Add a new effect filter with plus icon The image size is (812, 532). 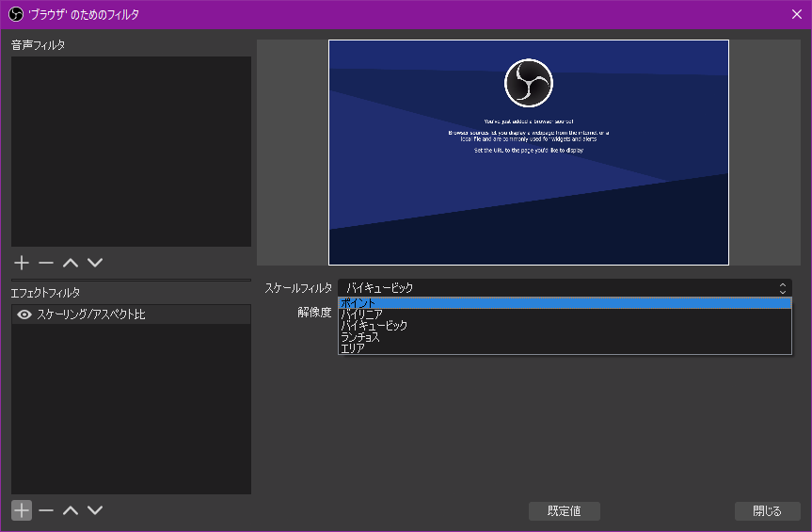click(22, 510)
